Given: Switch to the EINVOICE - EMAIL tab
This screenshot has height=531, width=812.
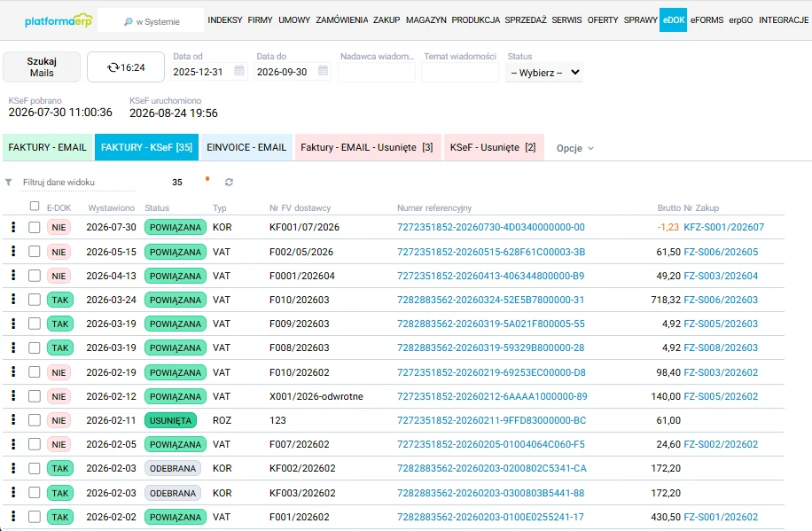Looking at the screenshot, I should 246,147.
